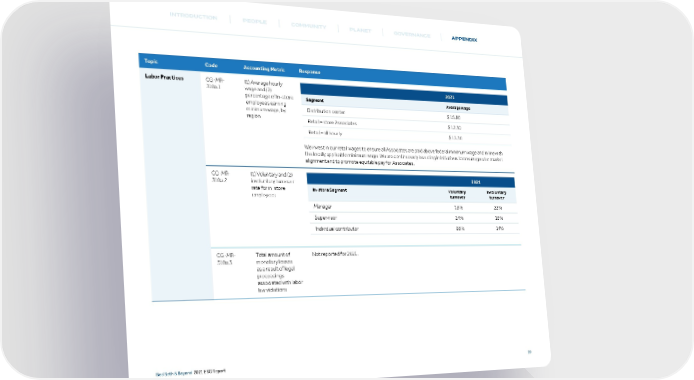Click the Code column header
Screen dimensions: 694x380
[x=211, y=65]
